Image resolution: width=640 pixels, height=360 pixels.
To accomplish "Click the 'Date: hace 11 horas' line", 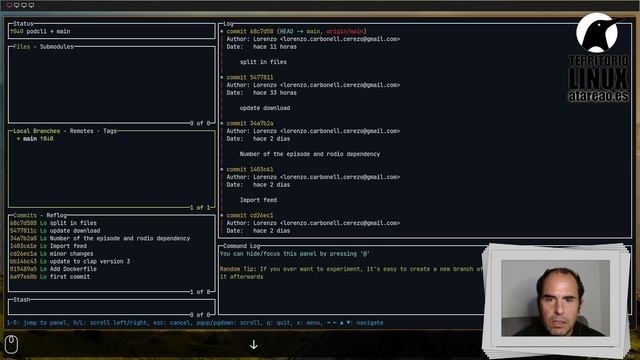I will (262, 47).
